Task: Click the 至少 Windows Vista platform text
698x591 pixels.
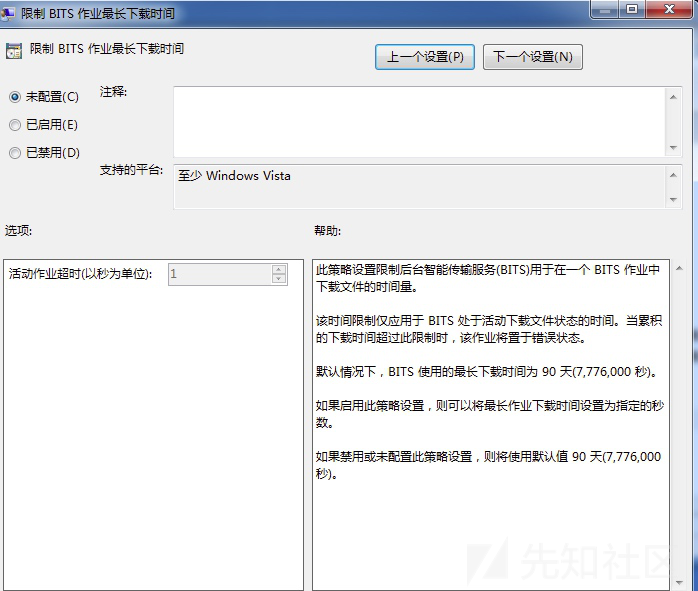Action: click(x=234, y=176)
